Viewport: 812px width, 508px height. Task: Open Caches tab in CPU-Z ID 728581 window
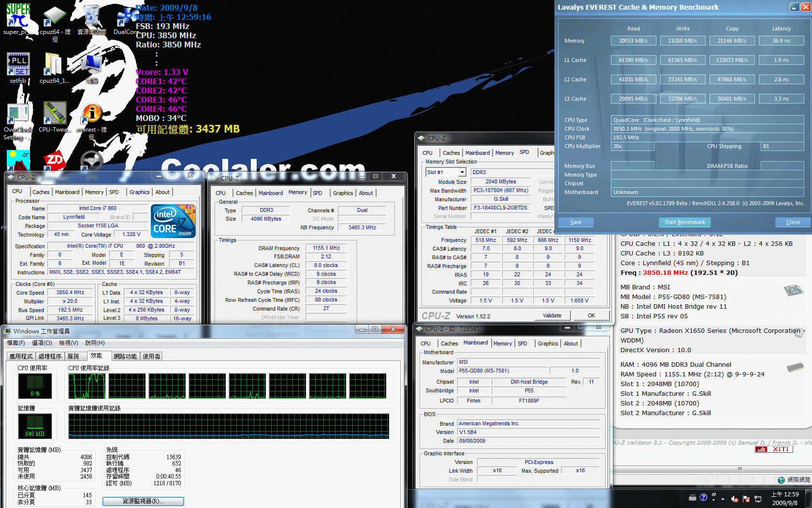pos(449,344)
